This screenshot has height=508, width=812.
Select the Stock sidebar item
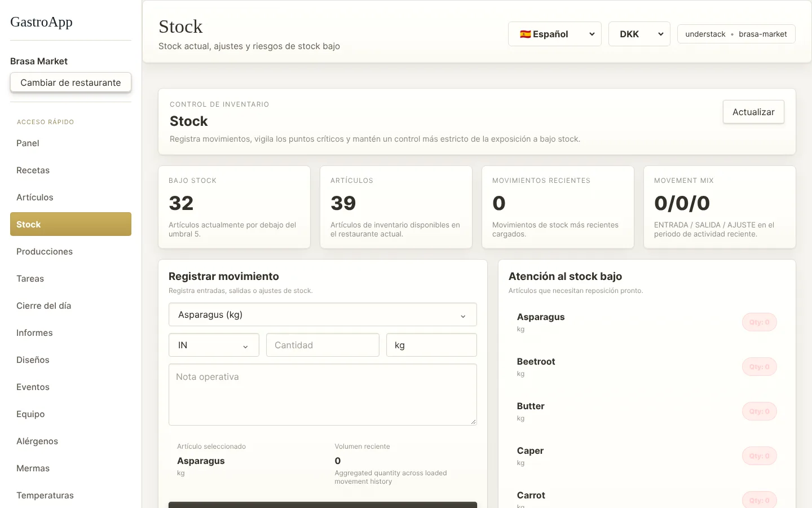(x=70, y=224)
